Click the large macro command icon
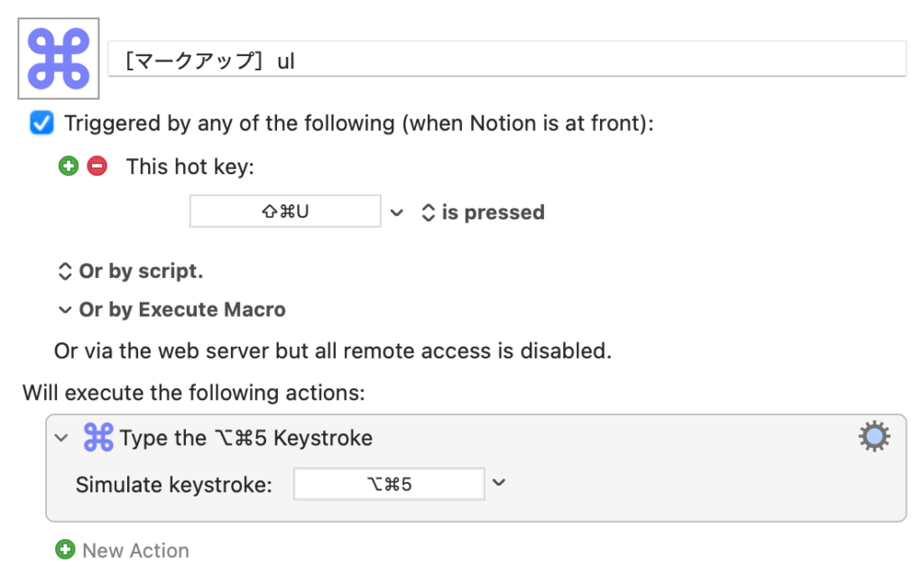 click(x=59, y=59)
